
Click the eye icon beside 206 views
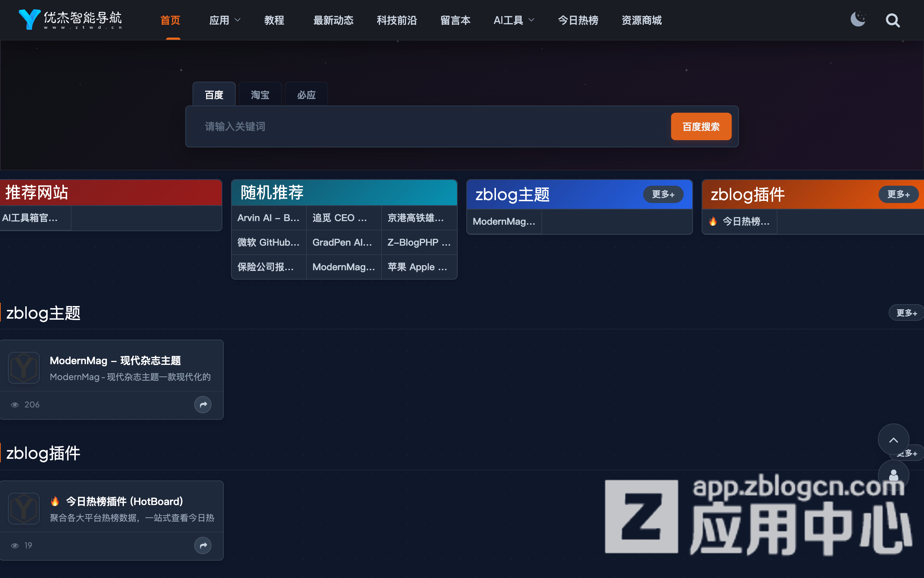point(15,405)
